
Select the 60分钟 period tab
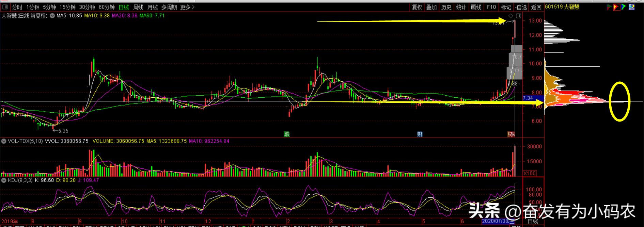click(x=107, y=7)
